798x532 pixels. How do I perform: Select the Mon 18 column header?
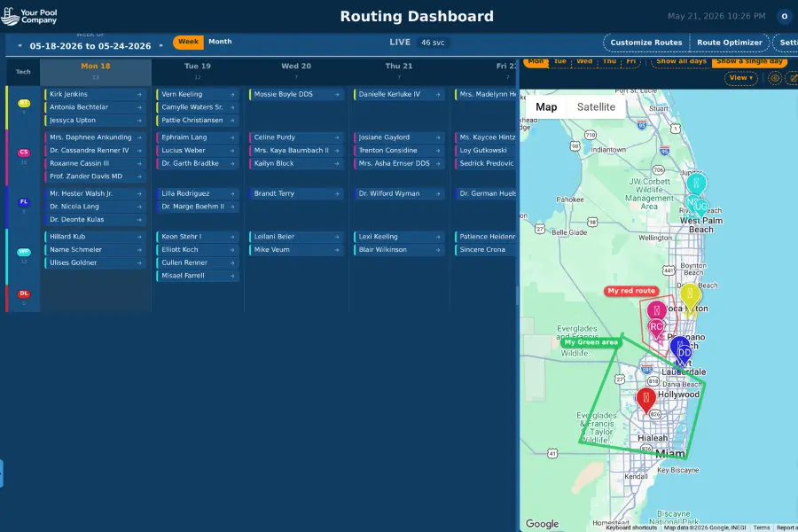coord(95,71)
